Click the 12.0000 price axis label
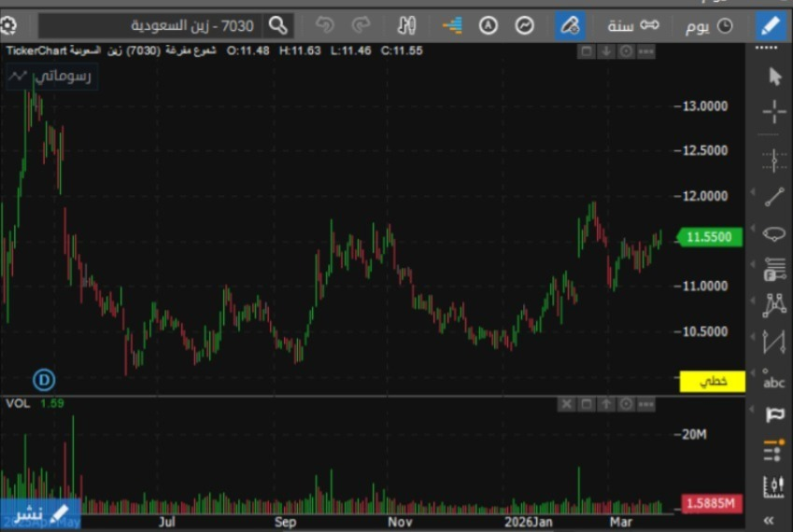 tap(705, 196)
